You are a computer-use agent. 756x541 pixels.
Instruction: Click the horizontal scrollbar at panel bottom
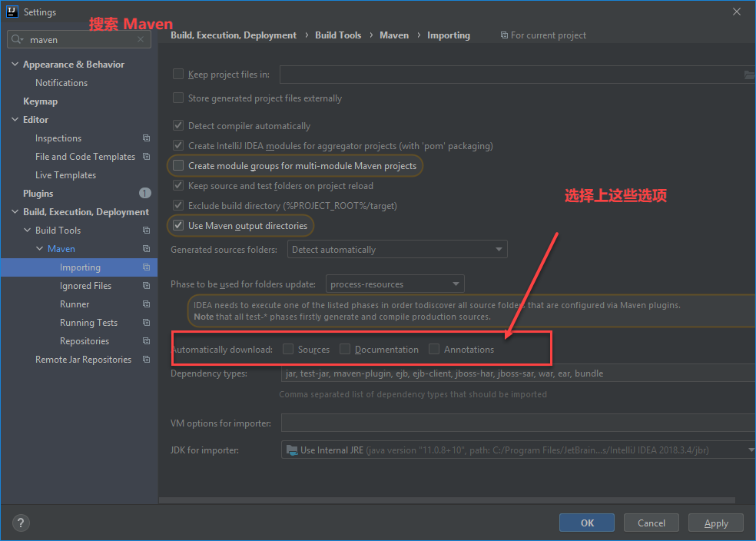[447, 500]
